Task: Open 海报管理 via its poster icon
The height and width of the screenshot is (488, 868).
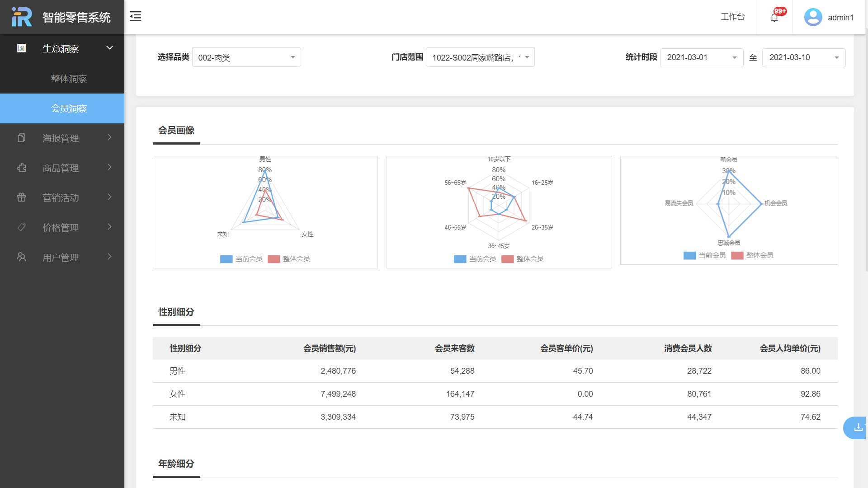Action: (x=21, y=138)
